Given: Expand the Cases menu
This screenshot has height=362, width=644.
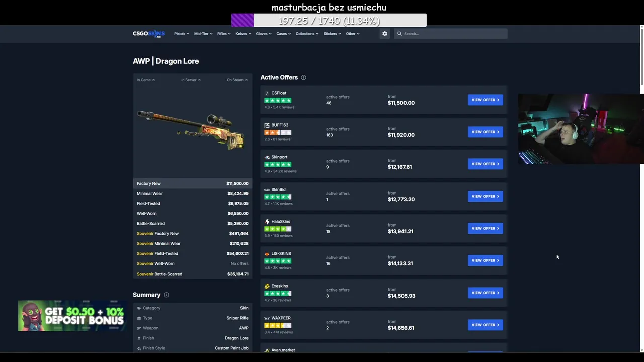Looking at the screenshot, I should (x=283, y=34).
